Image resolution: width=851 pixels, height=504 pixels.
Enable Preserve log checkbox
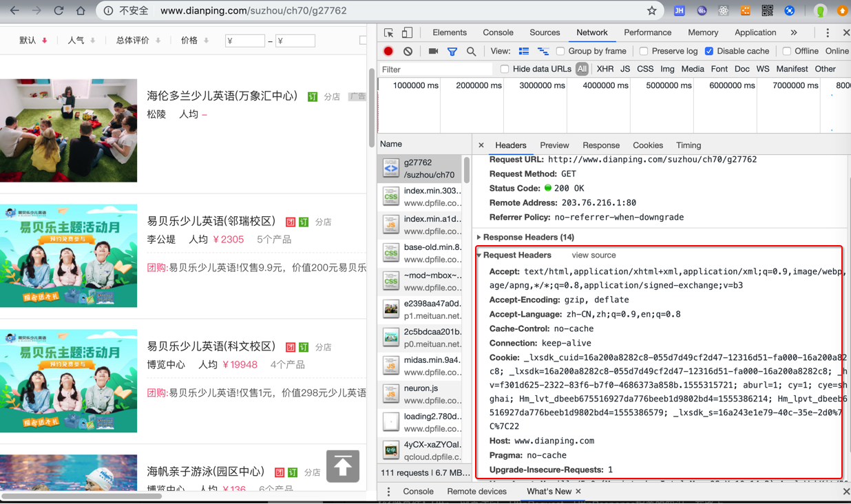[644, 51]
